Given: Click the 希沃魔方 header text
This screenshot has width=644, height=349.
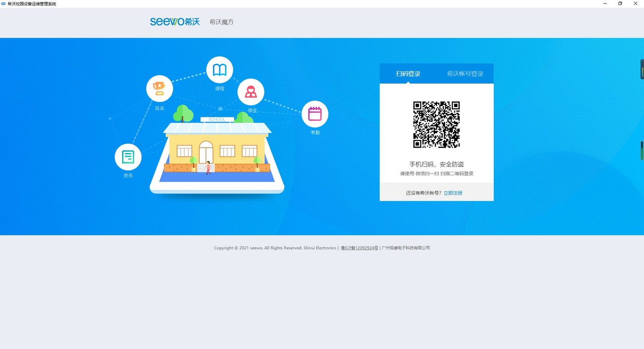Looking at the screenshot, I should (221, 22).
